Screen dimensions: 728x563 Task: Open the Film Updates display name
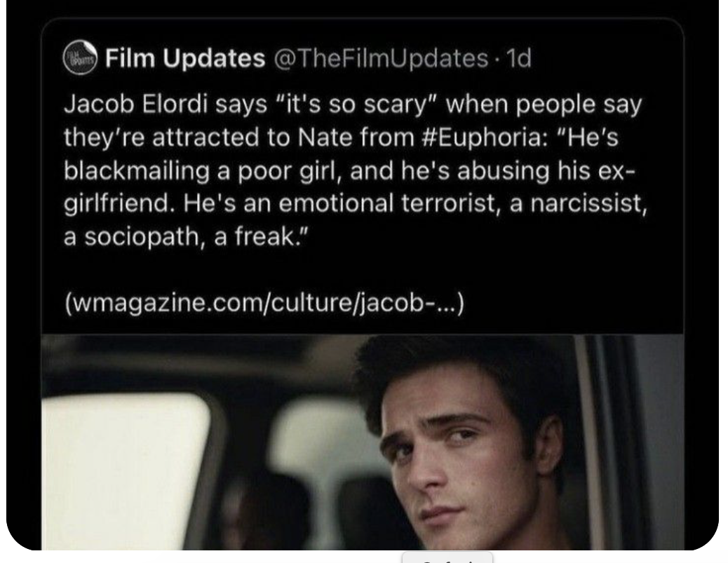click(184, 58)
